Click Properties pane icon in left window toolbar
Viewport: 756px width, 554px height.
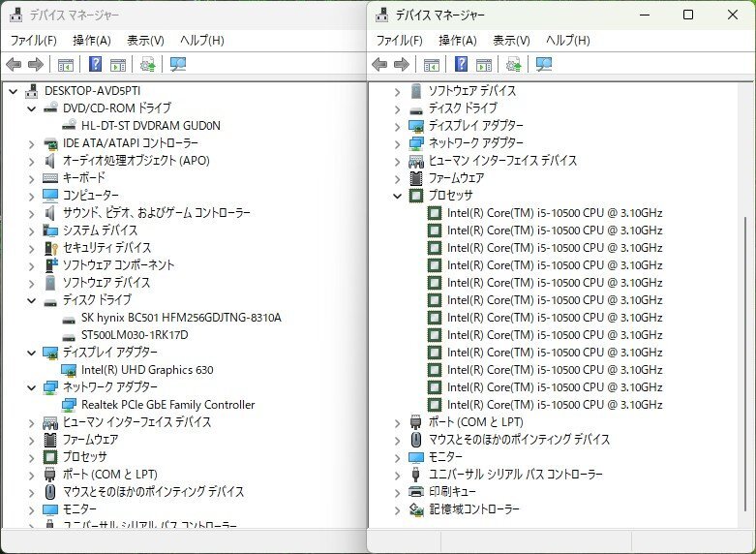[118, 64]
